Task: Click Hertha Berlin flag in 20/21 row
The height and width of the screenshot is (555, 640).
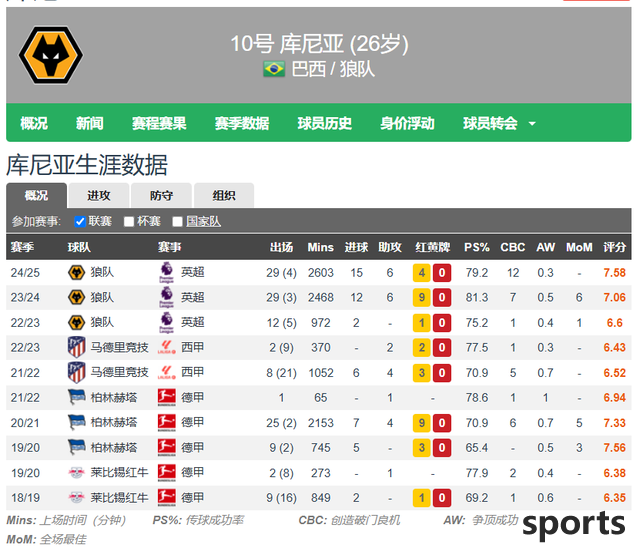Action: [76, 422]
